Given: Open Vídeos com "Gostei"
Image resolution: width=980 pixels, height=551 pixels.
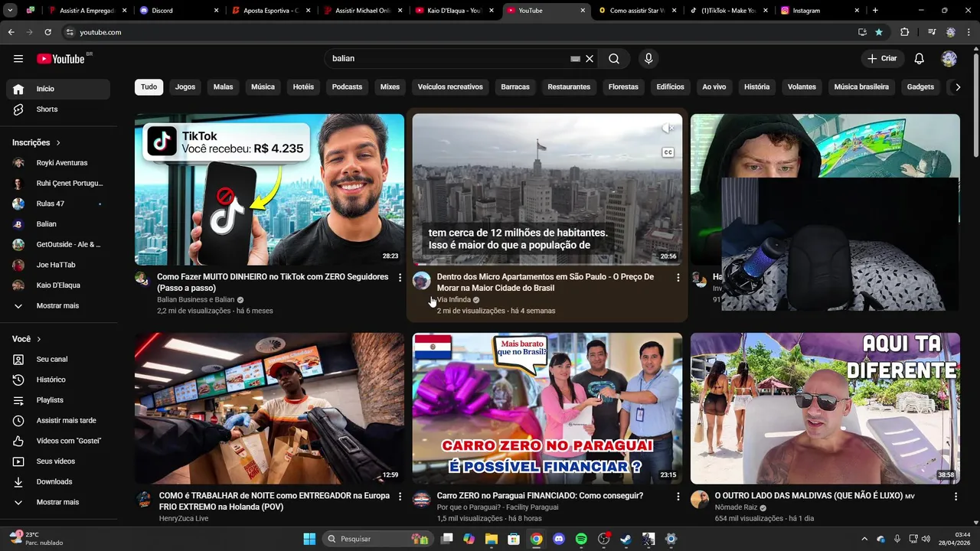Looking at the screenshot, I should pyautogui.click(x=58, y=441).
